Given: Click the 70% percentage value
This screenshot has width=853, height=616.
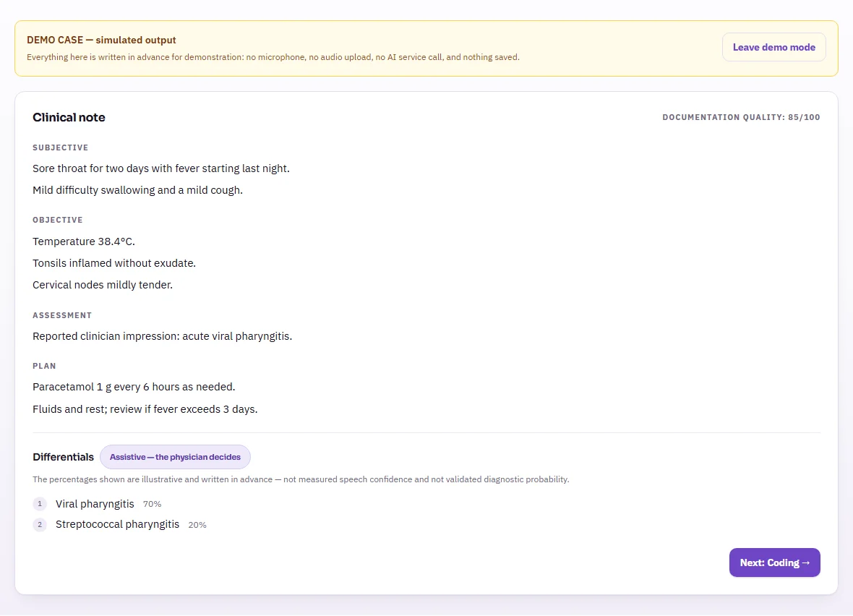Looking at the screenshot, I should click(153, 505).
